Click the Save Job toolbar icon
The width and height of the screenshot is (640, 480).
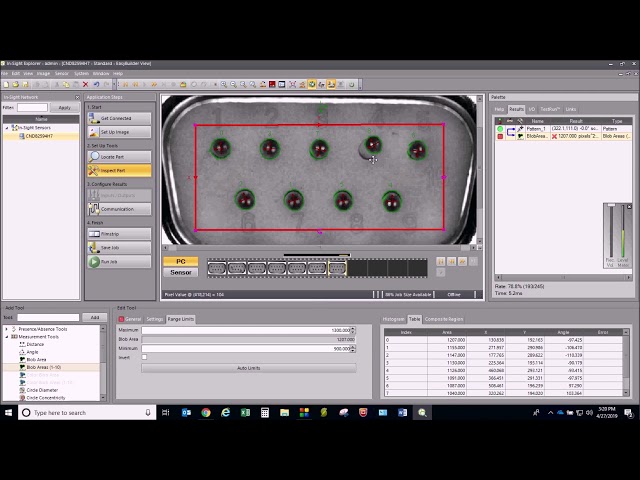[25, 84]
